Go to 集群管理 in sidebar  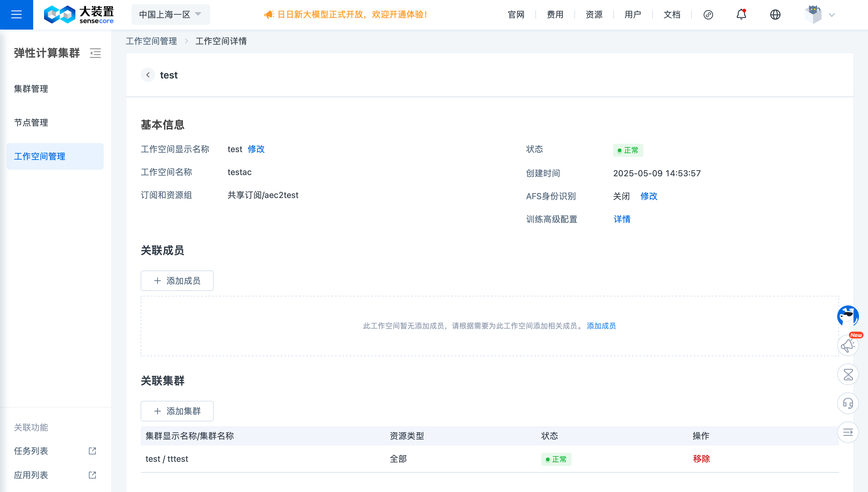click(x=31, y=88)
